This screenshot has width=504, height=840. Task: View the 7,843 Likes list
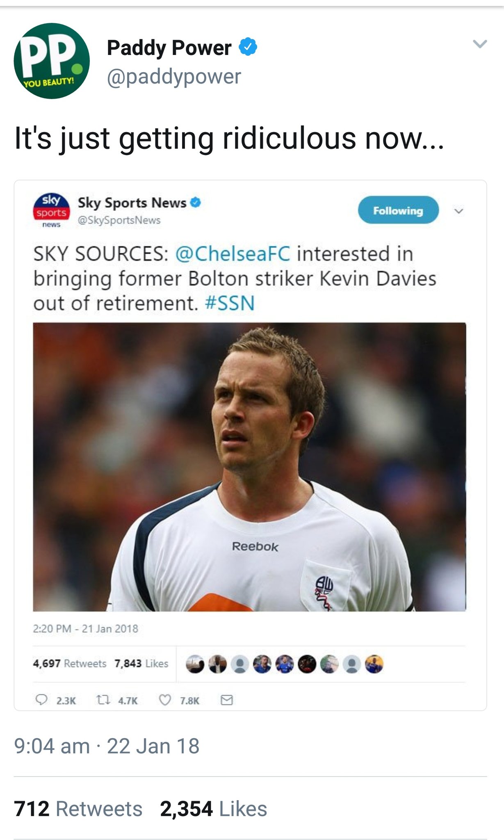point(141,664)
